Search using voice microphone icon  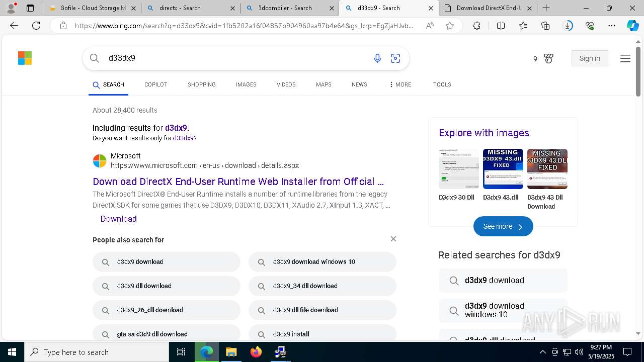[377, 58]
